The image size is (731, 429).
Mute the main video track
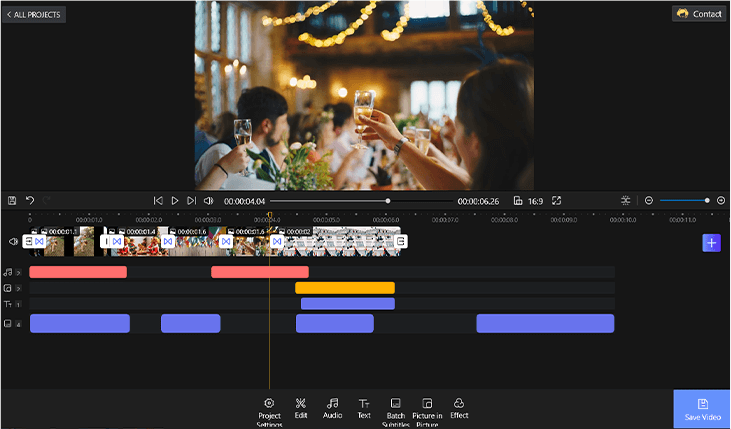(x=13, y=242)
